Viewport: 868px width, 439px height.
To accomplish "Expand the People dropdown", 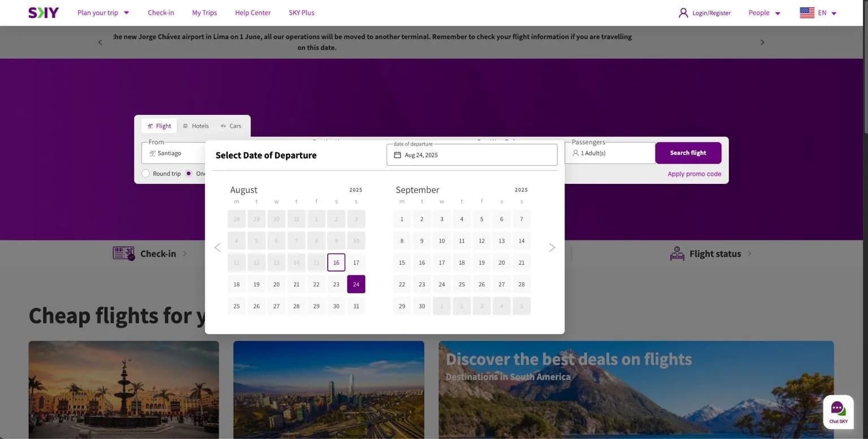I will 764,12.
